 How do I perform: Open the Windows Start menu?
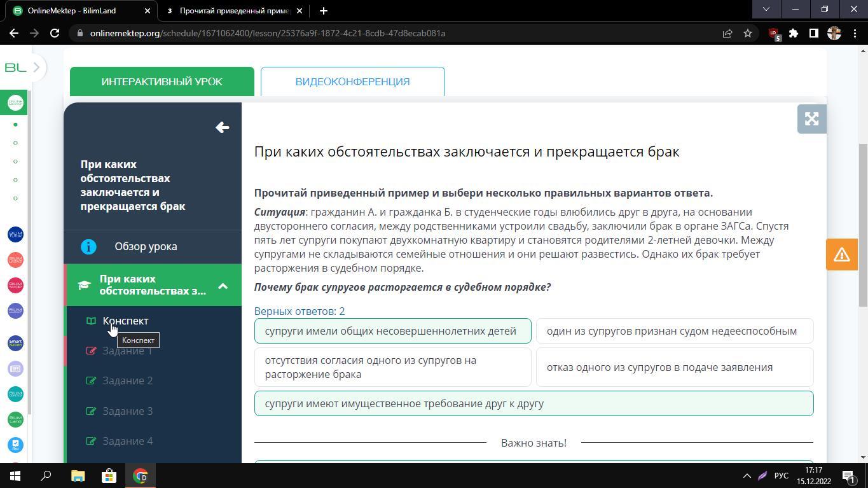coord(15,476)
